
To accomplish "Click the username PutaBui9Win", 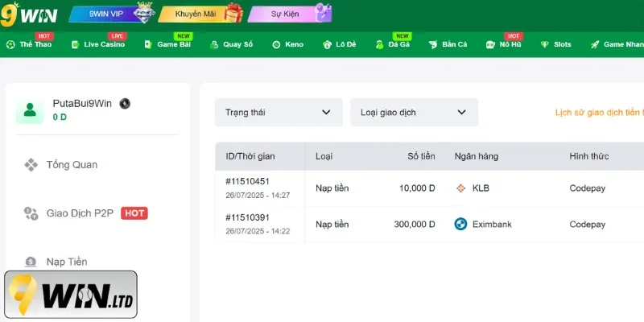I will [x=82, y=104].
